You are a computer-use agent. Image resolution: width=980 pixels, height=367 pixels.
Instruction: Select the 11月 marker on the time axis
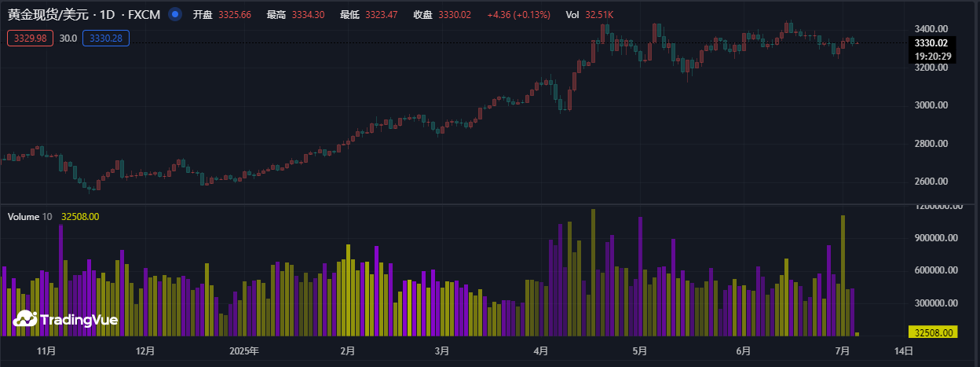point(46,351)
